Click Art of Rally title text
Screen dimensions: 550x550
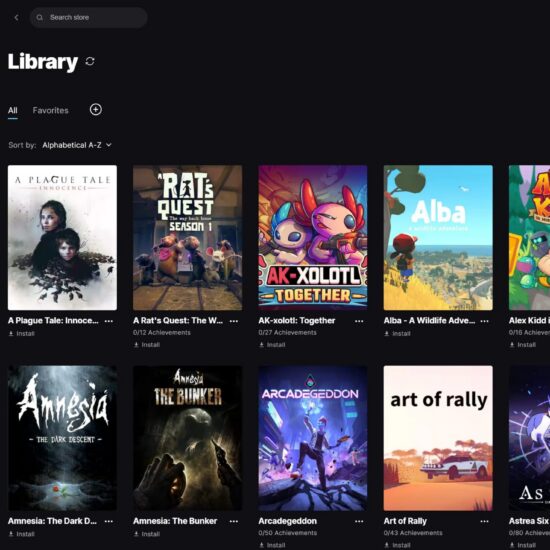pos(405,521)
